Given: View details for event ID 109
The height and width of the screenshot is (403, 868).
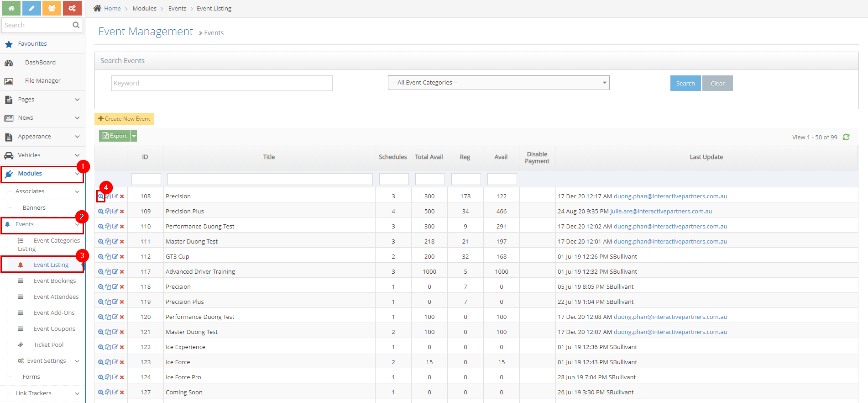Looking at the screenshot, I should (101, 212).
